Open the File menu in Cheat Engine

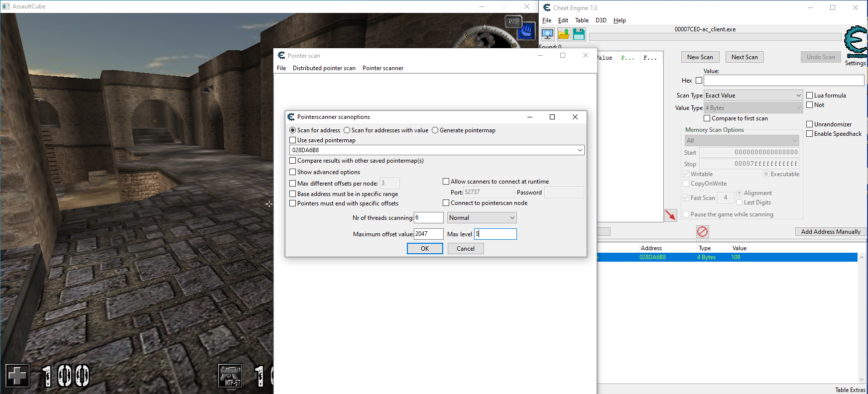point(547,20)
